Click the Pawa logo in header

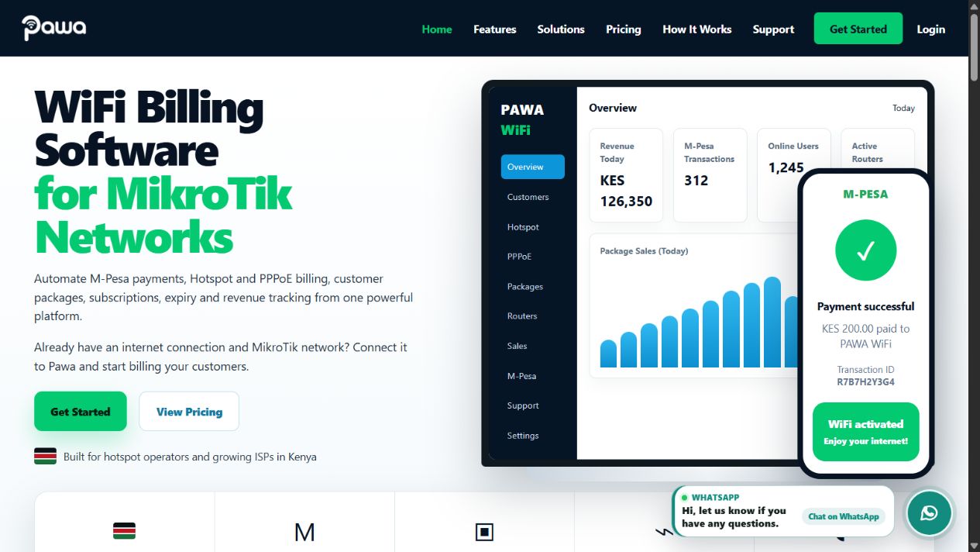coord(54,28)
